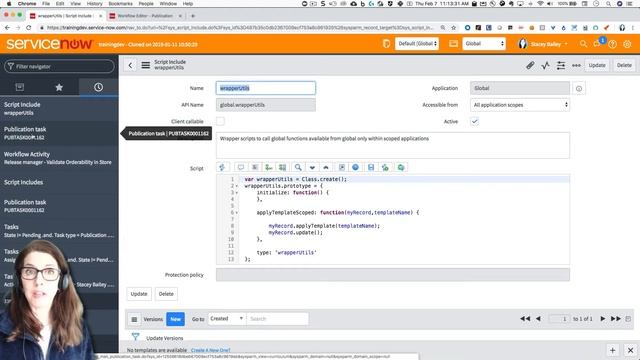Reload the page in Chrome
This screenshot has height=360, width=640.
click(x=29, y=28)
